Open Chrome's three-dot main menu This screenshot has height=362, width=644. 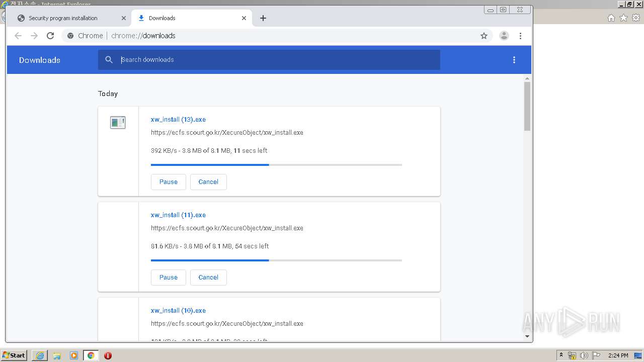coord(520,36)
